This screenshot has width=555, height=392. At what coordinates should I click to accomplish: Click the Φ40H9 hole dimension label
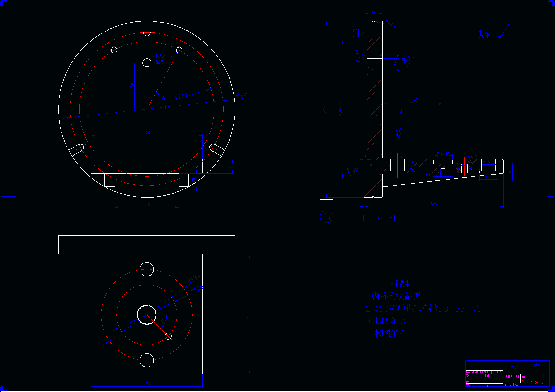(443, 153)
